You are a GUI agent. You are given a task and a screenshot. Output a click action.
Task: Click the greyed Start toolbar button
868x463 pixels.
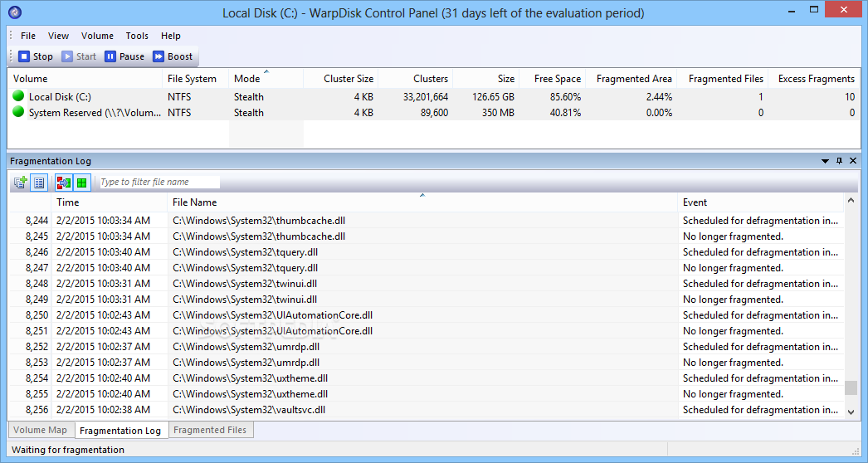point(79,56)
